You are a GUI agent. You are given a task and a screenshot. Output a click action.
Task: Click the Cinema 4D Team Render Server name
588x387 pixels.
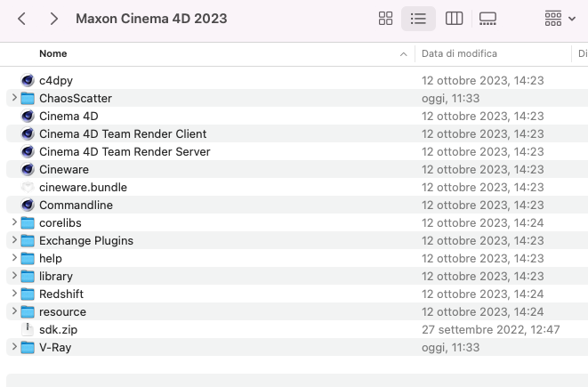(125, 151)
